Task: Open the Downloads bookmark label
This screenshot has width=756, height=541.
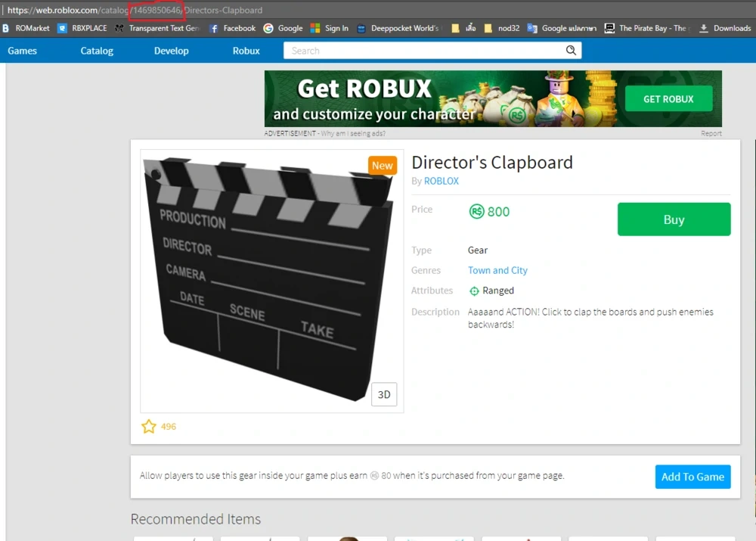Action: click(732, 29)
